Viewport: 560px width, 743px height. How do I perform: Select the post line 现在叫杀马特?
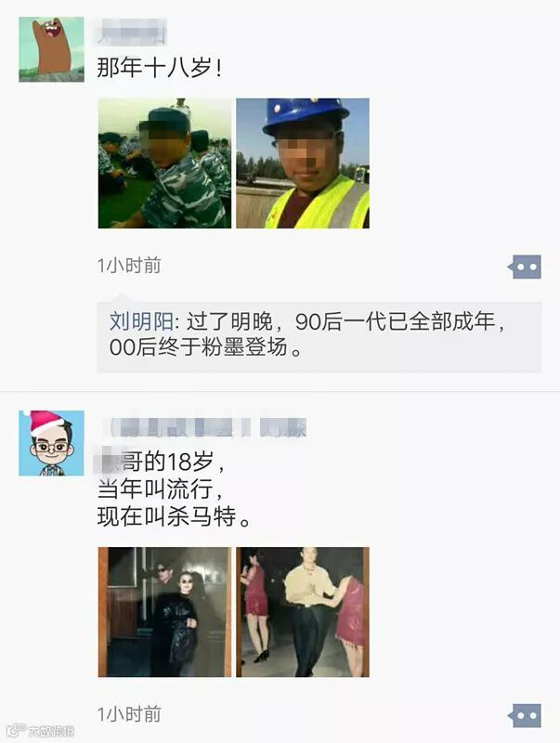(174, 516)
